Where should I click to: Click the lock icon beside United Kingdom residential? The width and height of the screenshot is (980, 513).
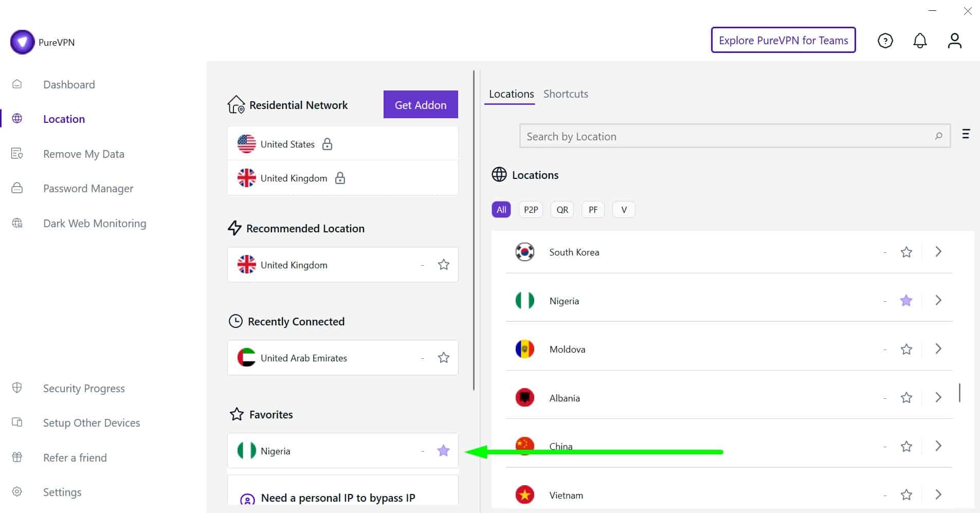(x=340, y=178)
